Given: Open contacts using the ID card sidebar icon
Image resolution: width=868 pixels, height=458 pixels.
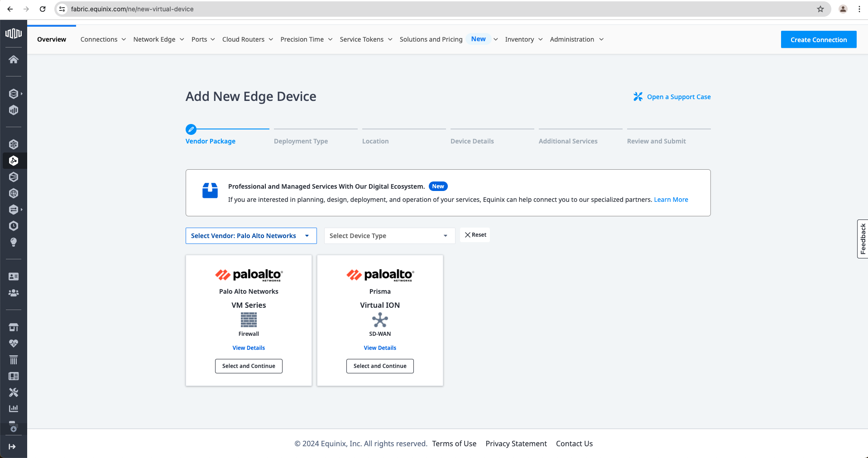Looking at the screenshot, I should coord(14,276).
